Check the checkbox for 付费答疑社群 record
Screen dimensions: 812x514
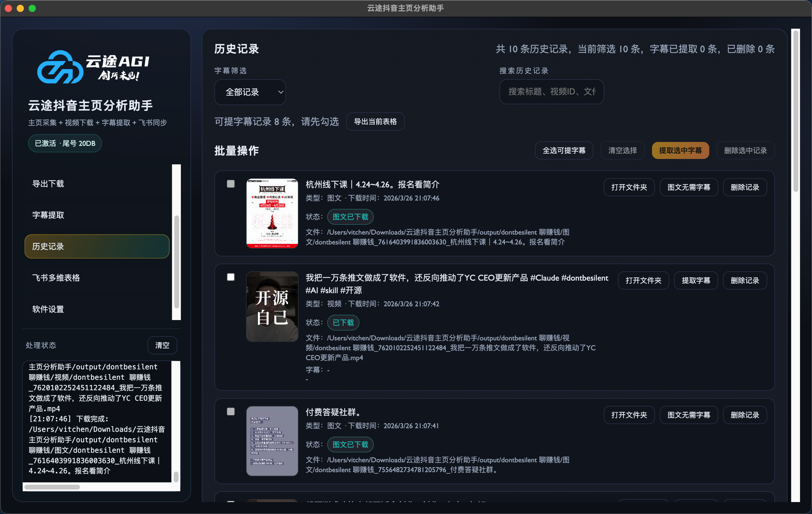[x=231, y=412]
